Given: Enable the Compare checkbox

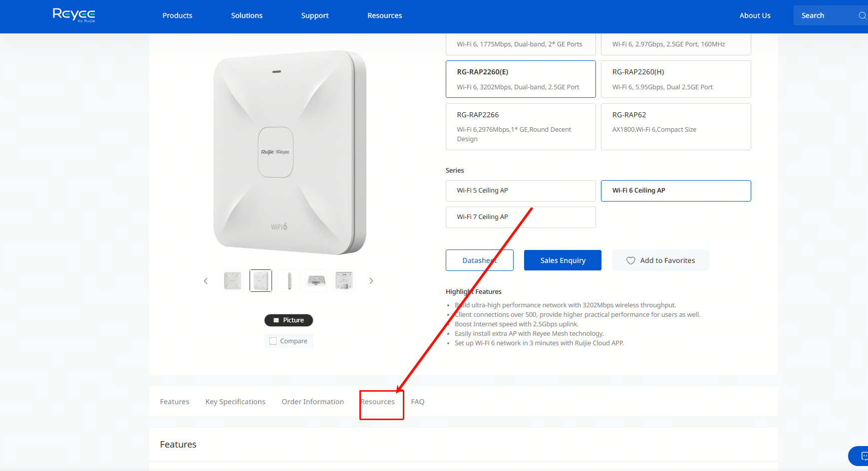Looking at the screenshot, I should 273,341.
